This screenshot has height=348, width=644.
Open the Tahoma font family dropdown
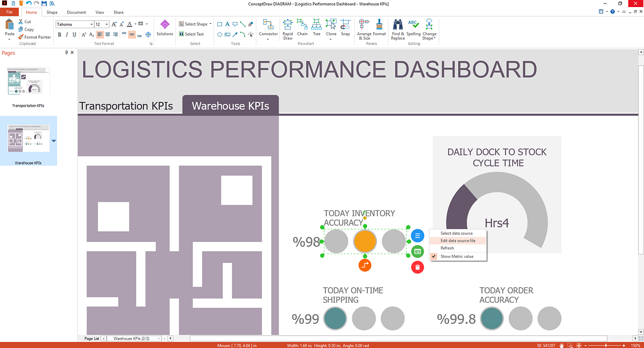(92, 24)
